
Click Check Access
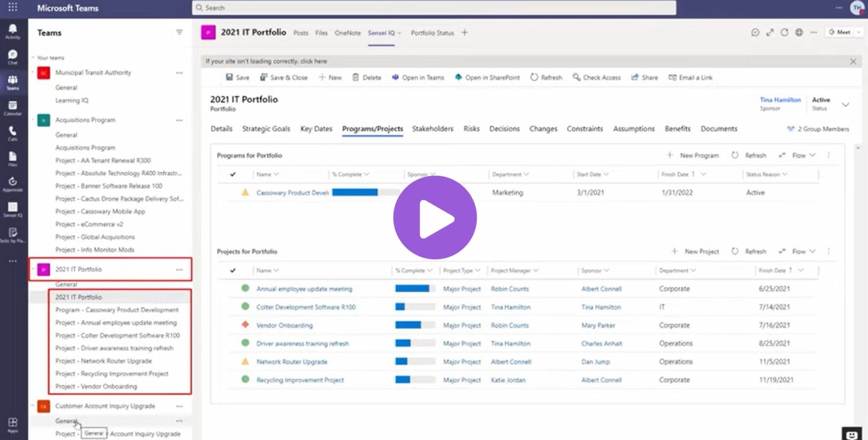click(596, 77)
